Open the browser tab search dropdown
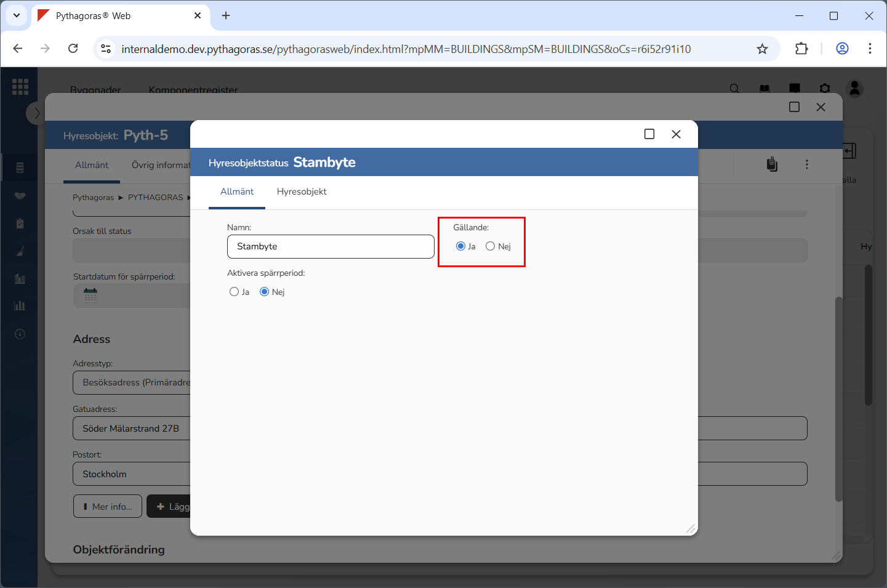This screenshot has height=588, width=887. coord(17,15)
